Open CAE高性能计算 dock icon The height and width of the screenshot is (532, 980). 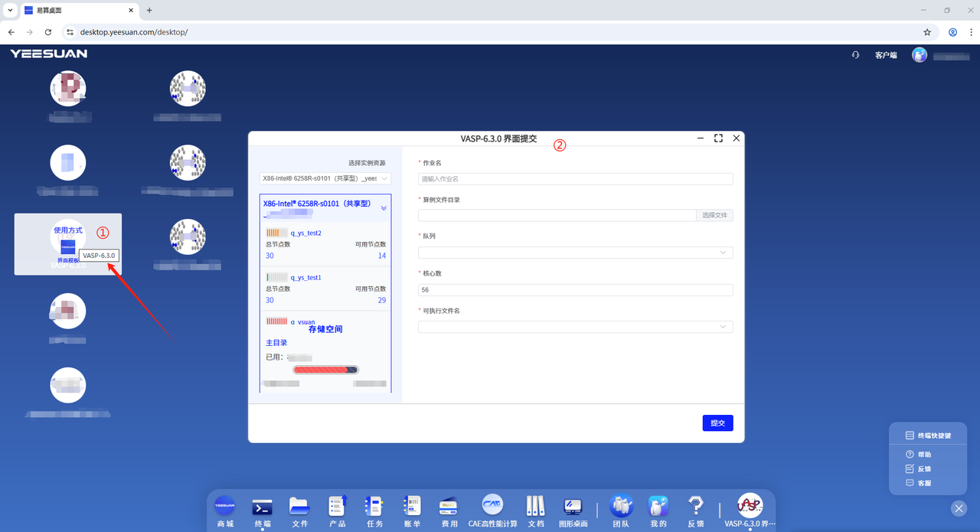[492, 507]
